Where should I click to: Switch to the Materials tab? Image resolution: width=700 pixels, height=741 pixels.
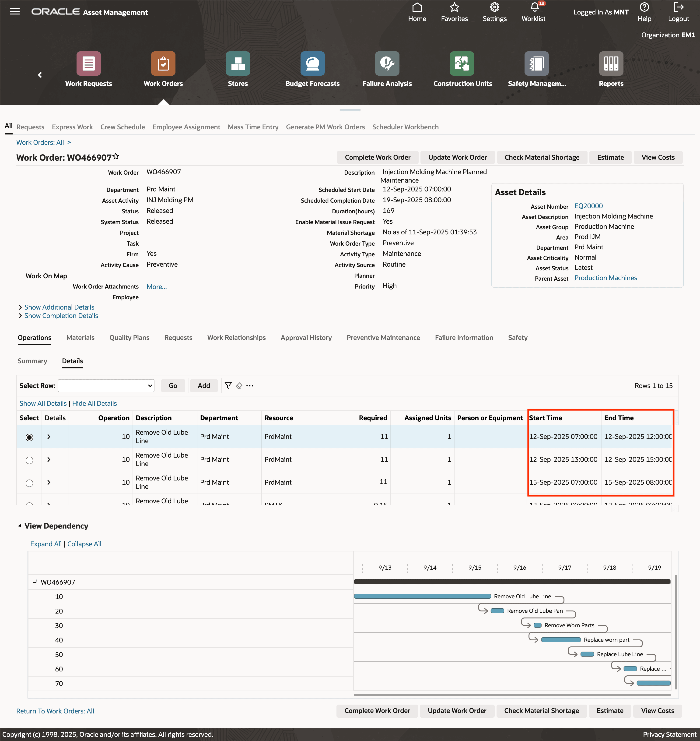80,337
